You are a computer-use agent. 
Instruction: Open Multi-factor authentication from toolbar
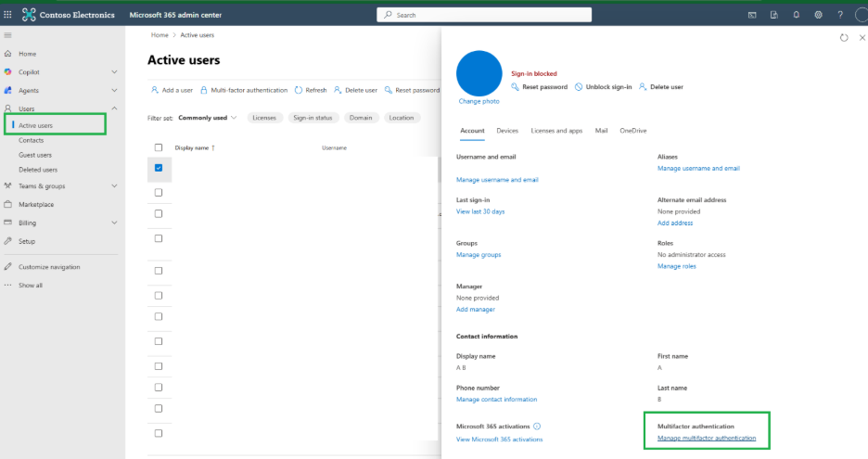pos(244,90)
